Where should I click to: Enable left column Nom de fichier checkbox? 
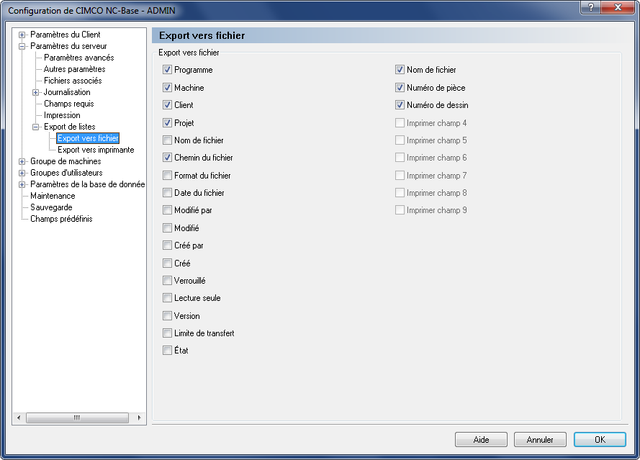click(167, 140)
